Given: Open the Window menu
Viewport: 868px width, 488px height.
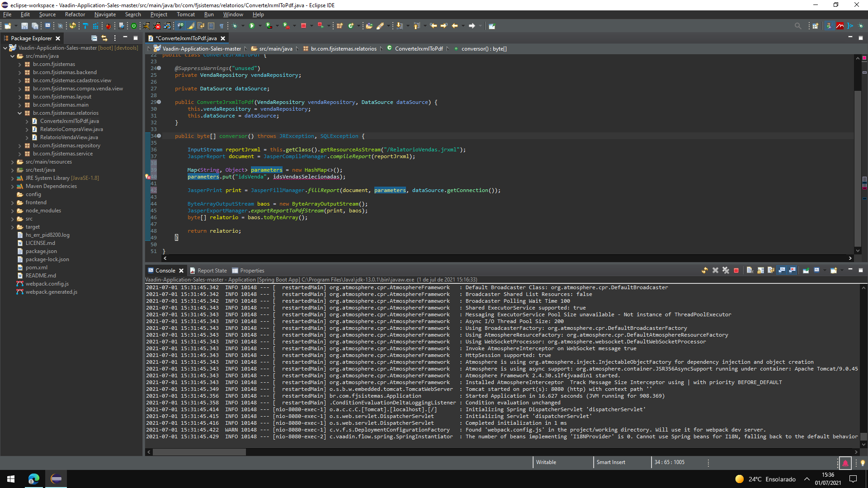Looking at the screenshot, I should [x=233, y=14].
